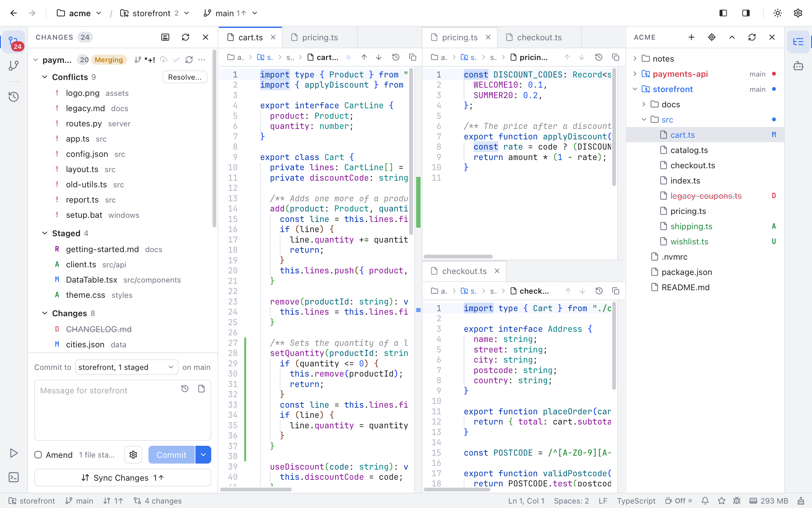Click the commit message input field
Screen dimensions: 812x508
tap(123, 410)
